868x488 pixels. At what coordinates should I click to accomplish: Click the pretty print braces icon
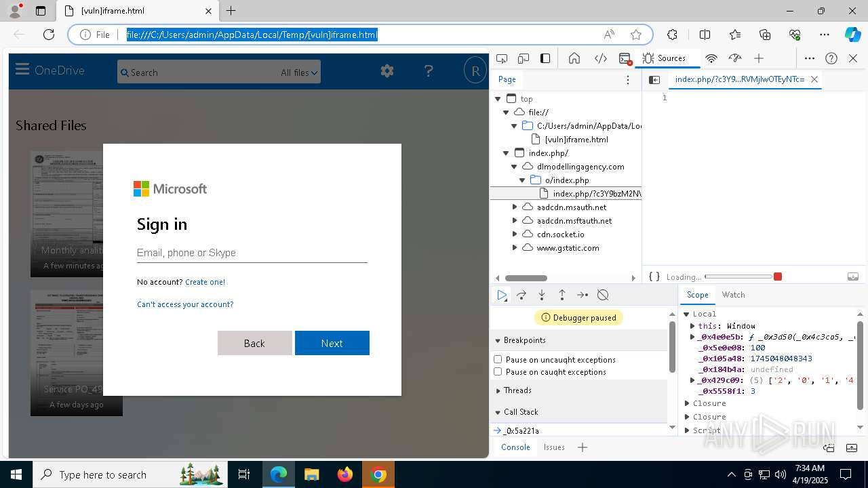[x=654, y=277]
